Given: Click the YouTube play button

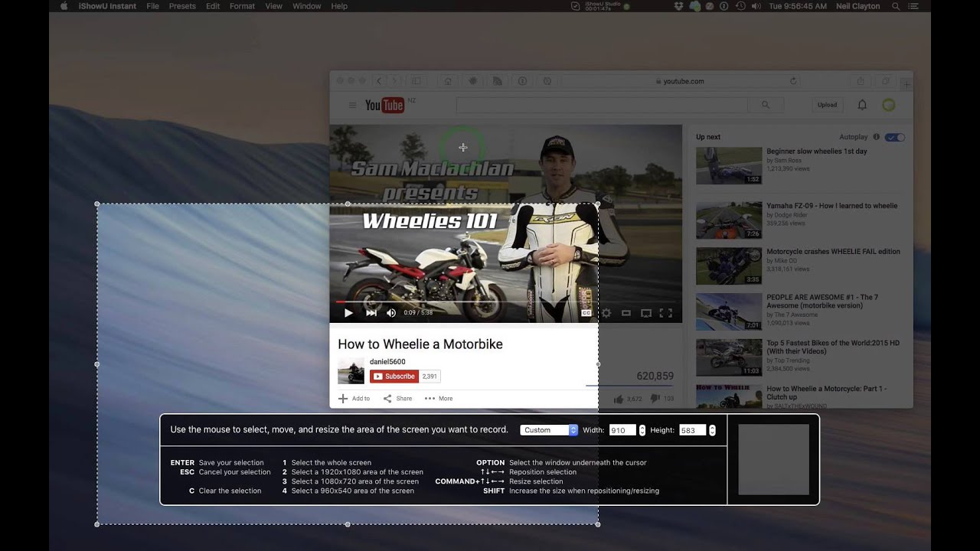Looking at the screenshot, I should [x=348, y=312].
